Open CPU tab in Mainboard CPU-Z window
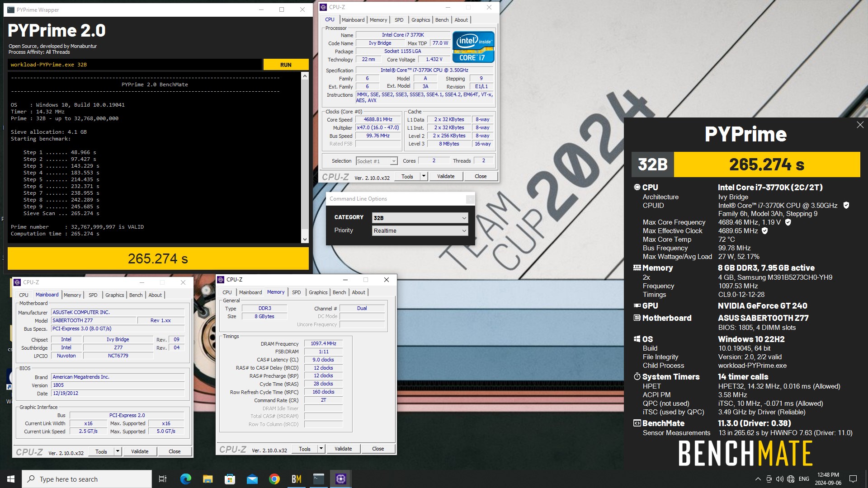 pos(24,295)
